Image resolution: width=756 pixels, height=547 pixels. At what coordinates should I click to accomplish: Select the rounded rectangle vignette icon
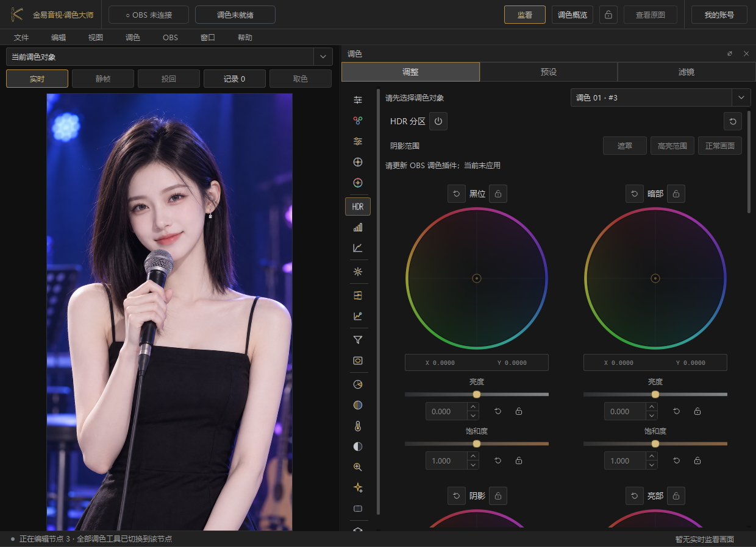[358, 509]
